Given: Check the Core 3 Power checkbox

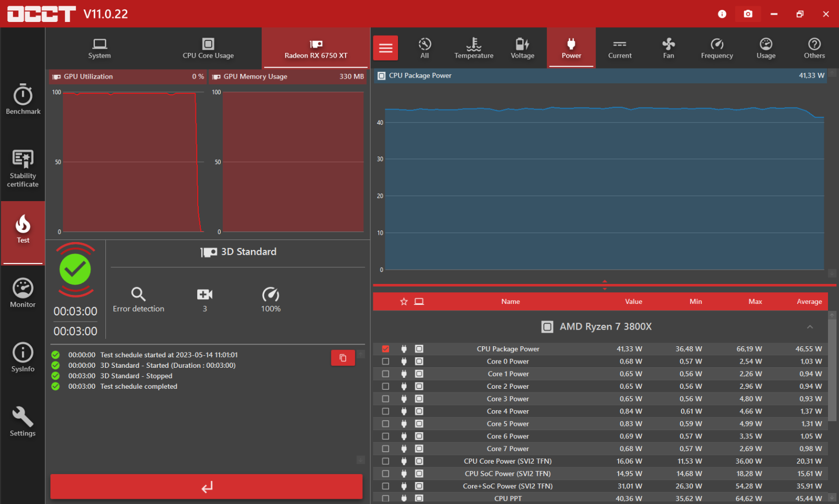Looking at the screenshot, I should [386, 399].
